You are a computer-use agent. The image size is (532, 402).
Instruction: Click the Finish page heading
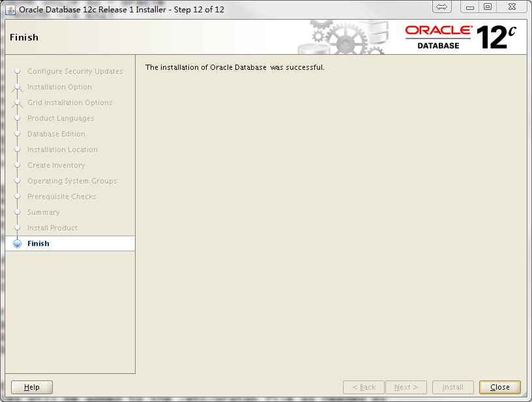click(24, 37)
